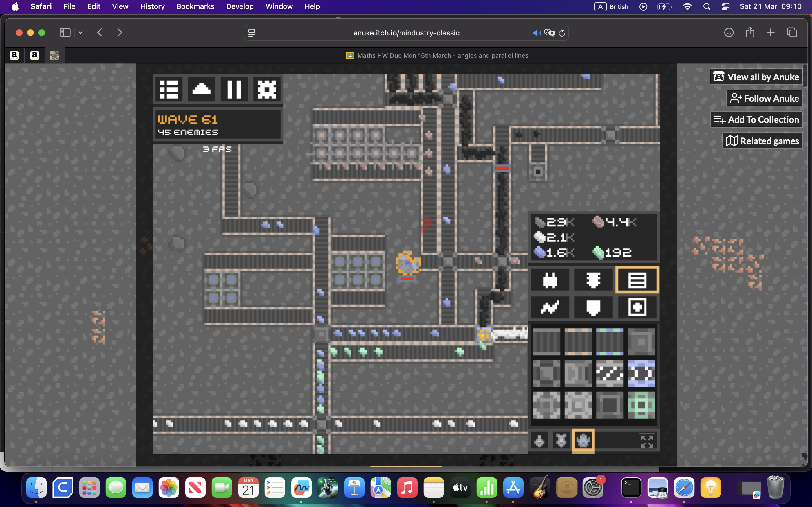Screen dimensions: 812x507
Task: Toggle fullscreen with the expand arrows
Action: coord(646,441)
